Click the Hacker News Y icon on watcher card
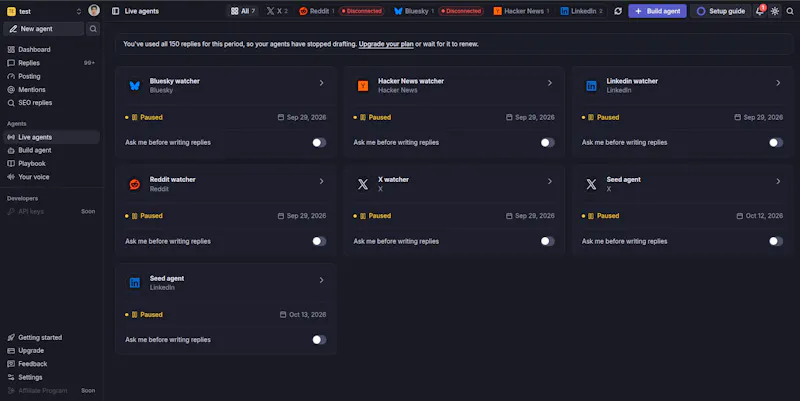800x401 pixels. pos(363,86)
